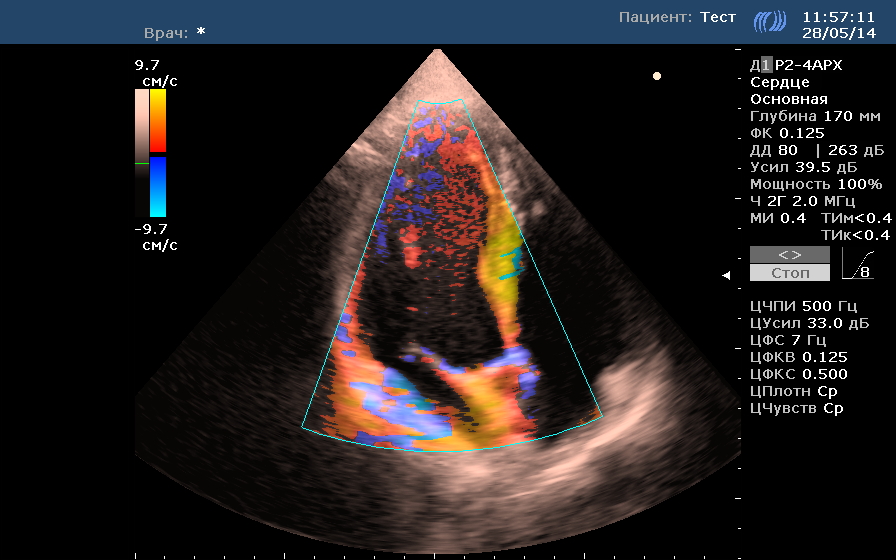The image size is (896, 560).
Task: Select the Сердце preset text
Action: 779,82
